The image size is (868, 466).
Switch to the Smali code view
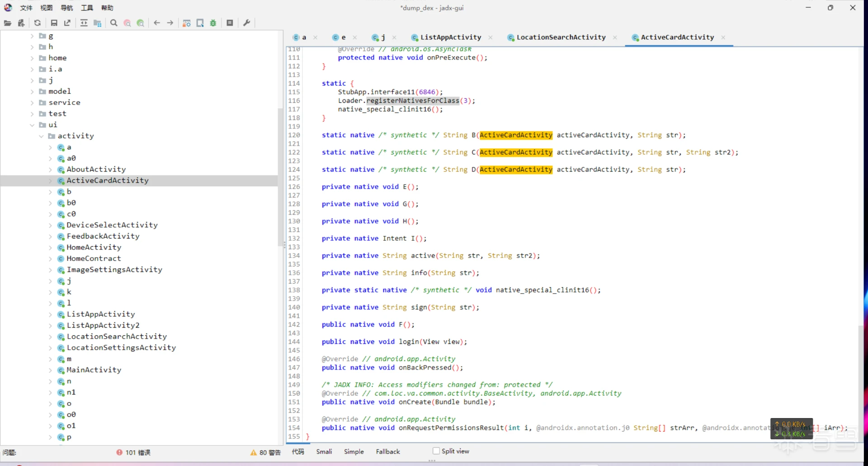click(324, 452)
